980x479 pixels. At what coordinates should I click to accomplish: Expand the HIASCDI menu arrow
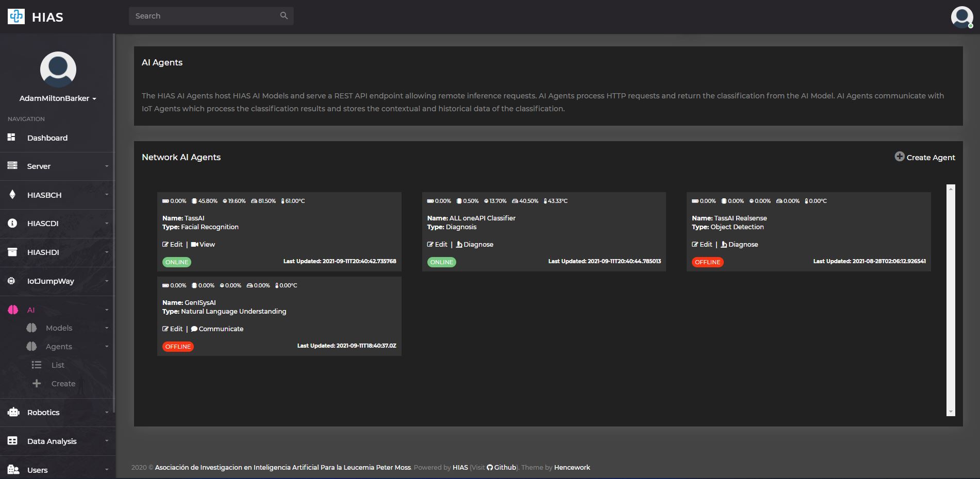(107, 224)
